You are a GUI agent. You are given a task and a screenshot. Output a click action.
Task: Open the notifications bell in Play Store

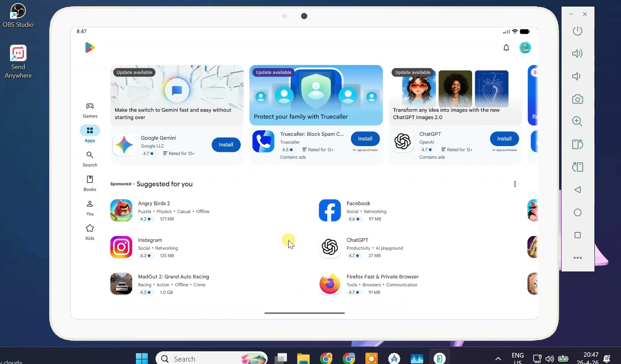coord(506,48)
